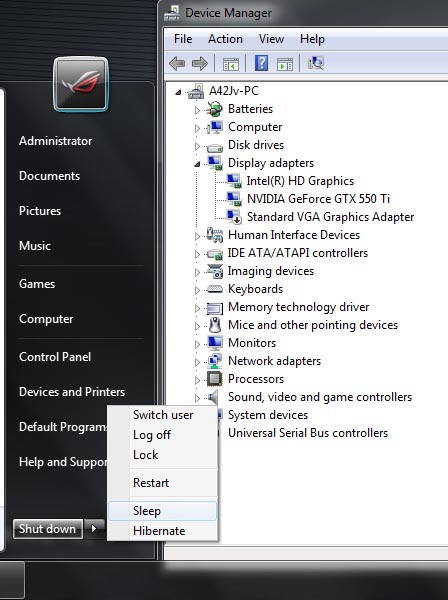Image resolution: width=448 pixels, height=600 pixels.
Task: Expand the Batteries category
Action: pos(197,110)
